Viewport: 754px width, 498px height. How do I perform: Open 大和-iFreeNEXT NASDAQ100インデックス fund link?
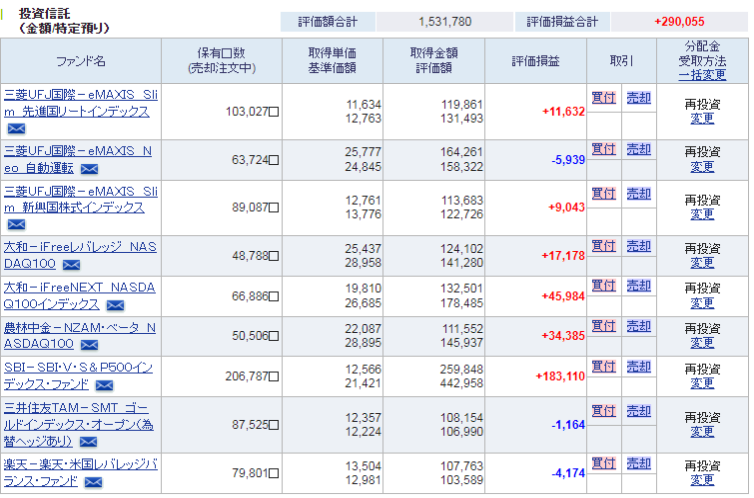pos(79,296)
